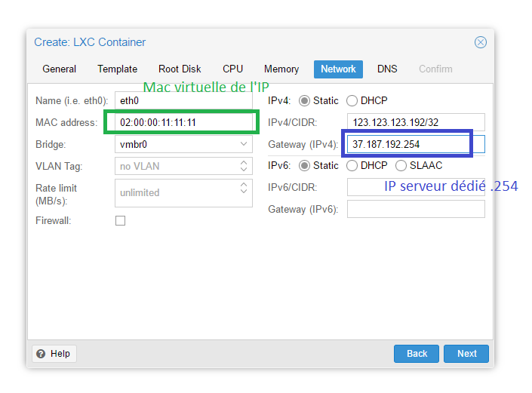The height and width of the screenshot is (393, 532).
Task: Switch to the General tab
Action: coord(59,69)
